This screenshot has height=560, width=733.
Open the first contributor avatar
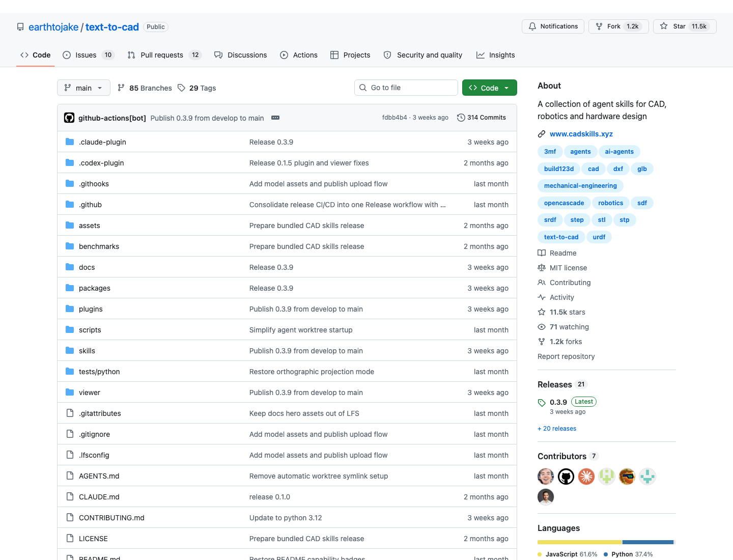coord(546,477)
